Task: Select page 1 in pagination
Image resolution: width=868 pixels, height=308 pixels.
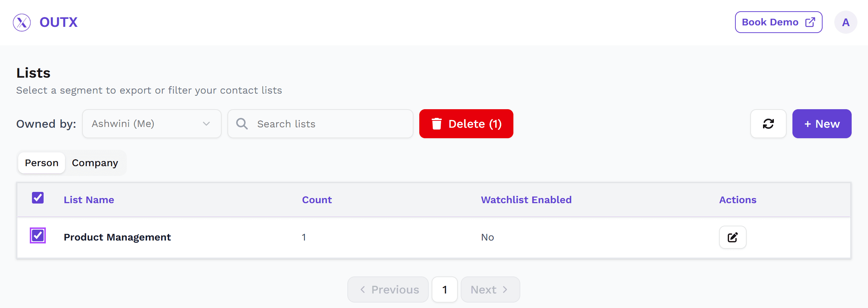Action: pyautogui.click(x=445, y=289)
